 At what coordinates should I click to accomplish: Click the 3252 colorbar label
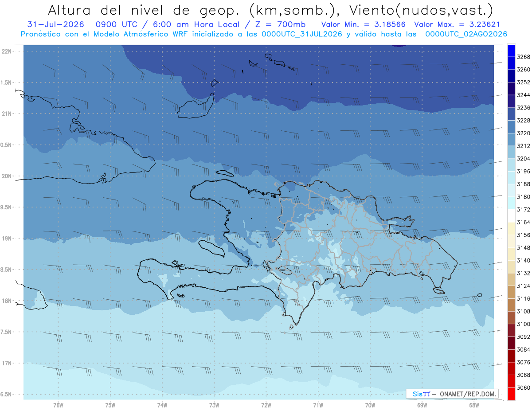524,82
